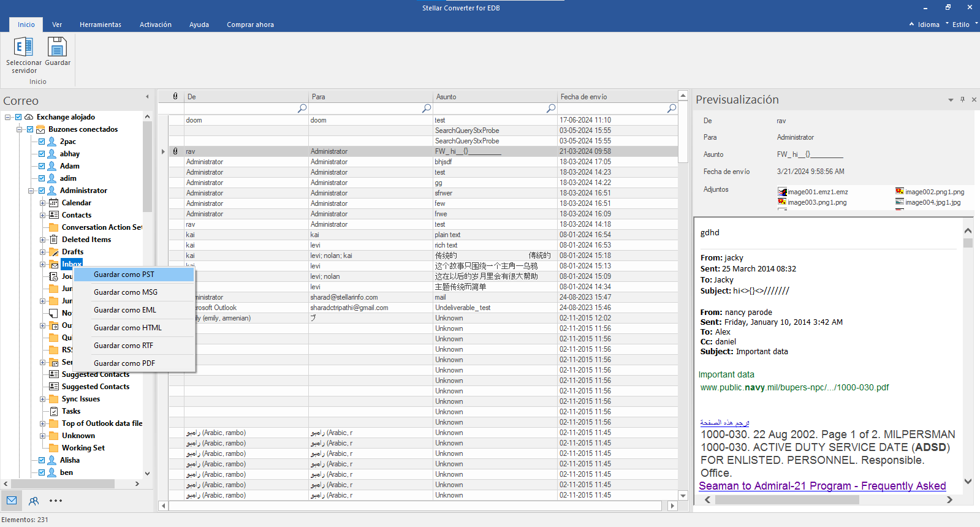Select the Contacts folder icon
The height and width of the screenshot is (527, 980).
pos(54,215)
